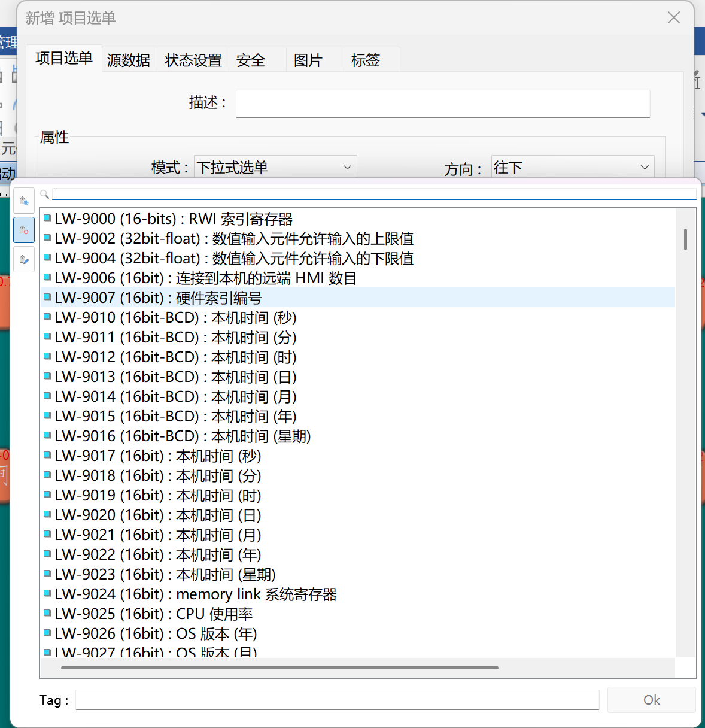This screenshot has width=705, height=728.
Task: Click the cyan icon beside LW-9025 CPU 使用率
Action: pos(47,614)
